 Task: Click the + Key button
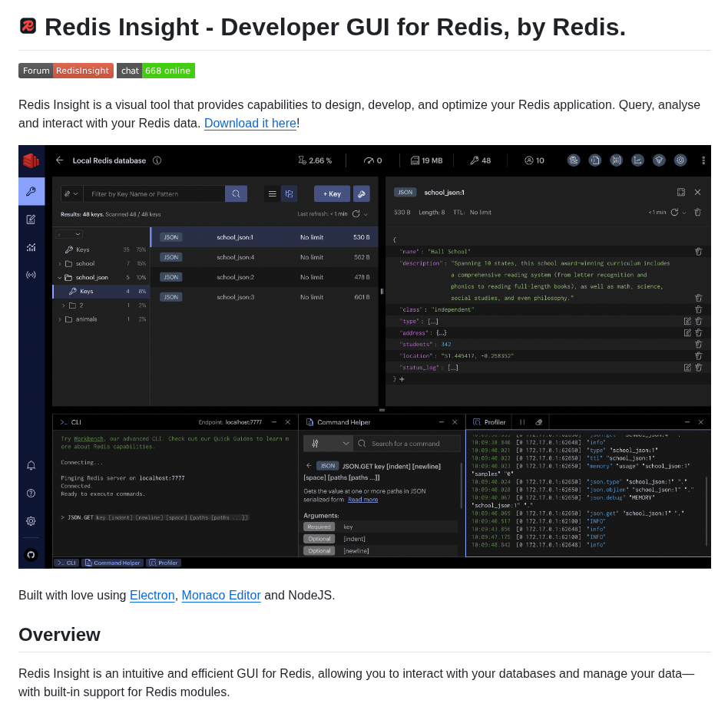332,193
